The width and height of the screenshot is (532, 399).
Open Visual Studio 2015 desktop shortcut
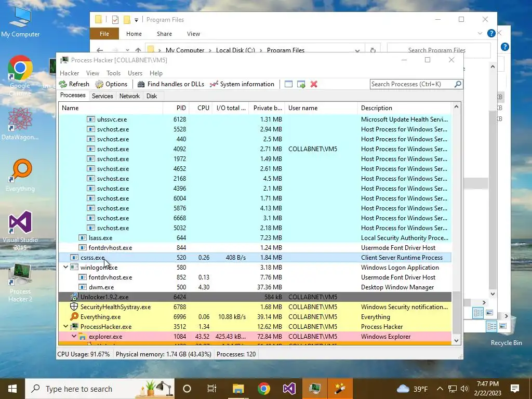pyautogui.click(x=20, y=230)
